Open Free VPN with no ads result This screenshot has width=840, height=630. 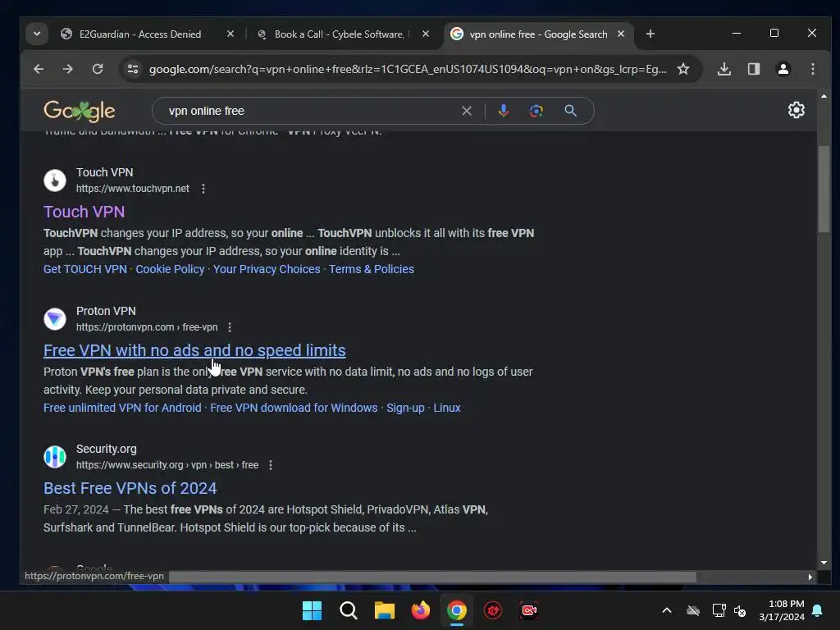click(x=194, y=350)
